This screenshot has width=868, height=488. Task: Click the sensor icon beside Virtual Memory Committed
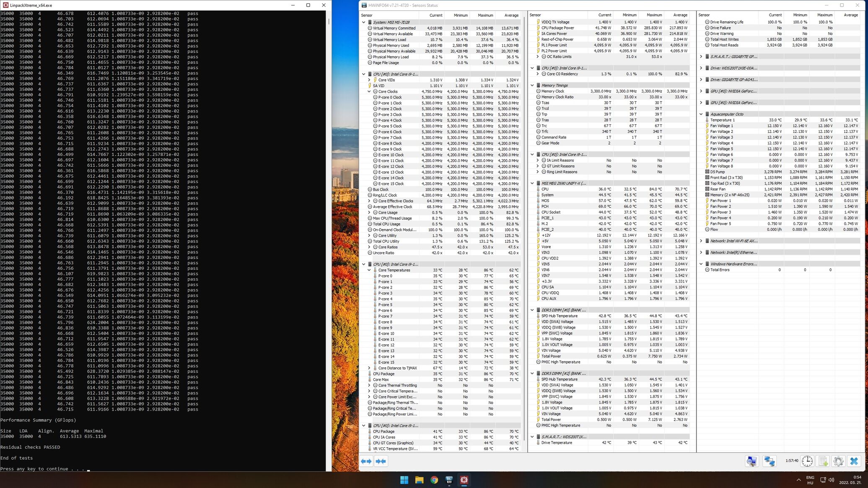[370, 28]
